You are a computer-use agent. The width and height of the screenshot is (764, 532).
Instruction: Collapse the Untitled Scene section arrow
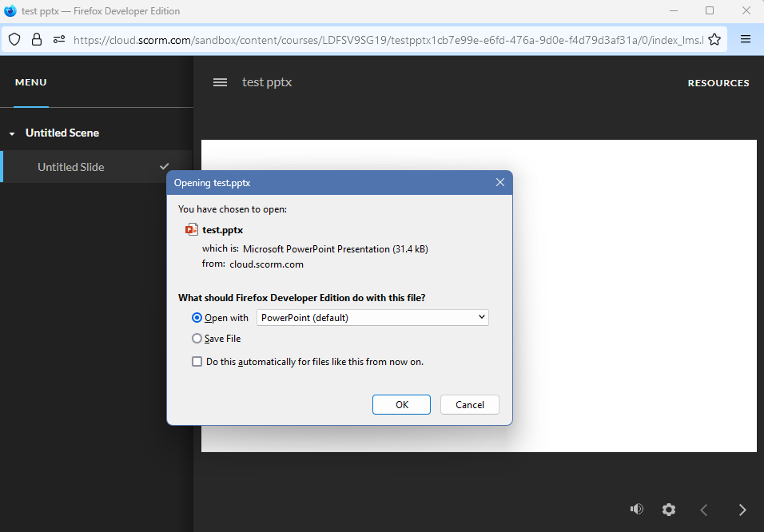click(x=12, y=133)
